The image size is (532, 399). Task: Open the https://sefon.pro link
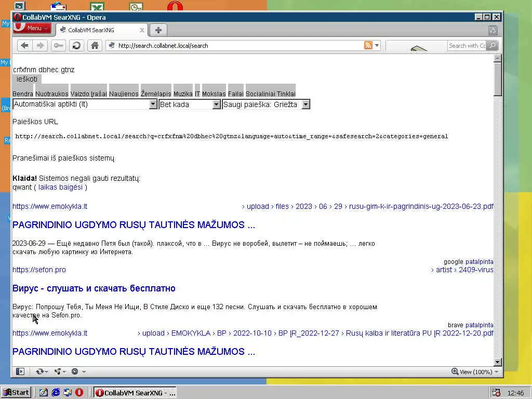tap(39, 270)
